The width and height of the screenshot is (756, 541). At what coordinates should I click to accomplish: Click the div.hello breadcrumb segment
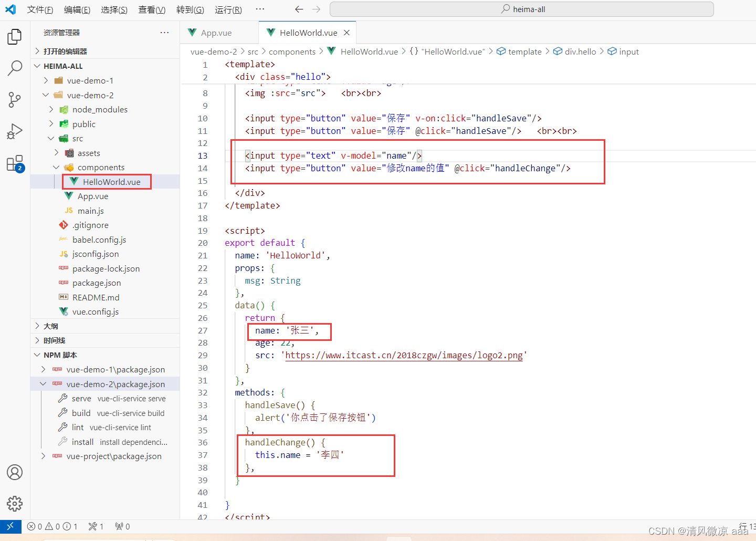(575, 51)
